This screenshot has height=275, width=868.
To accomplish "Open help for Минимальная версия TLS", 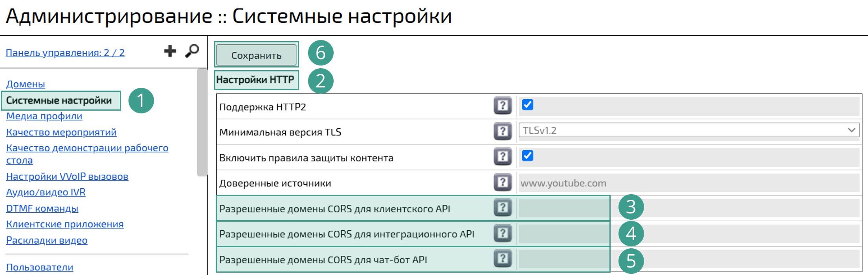I will coord(503,131).
